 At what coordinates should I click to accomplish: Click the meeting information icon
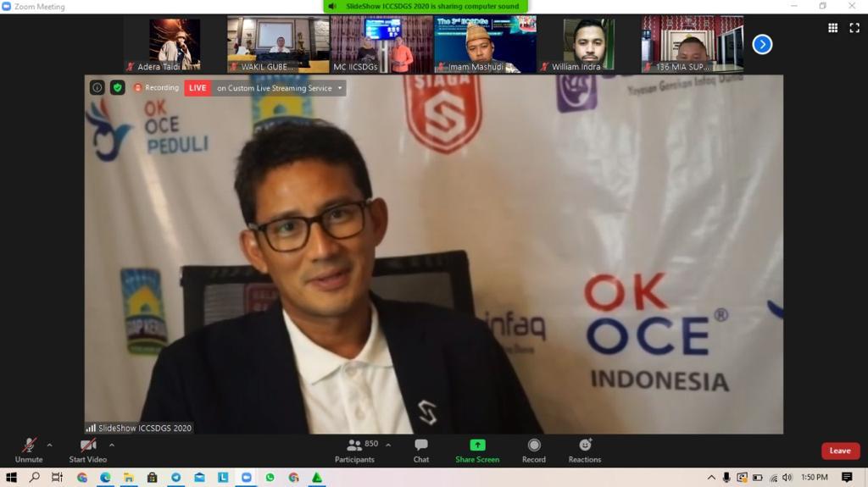pyautogui.click(x=97, y=87)
